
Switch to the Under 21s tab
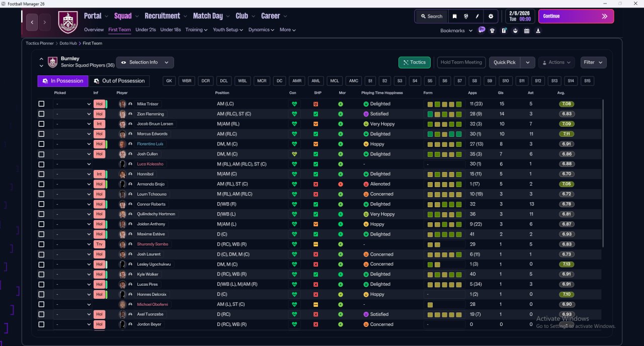tap(145, 30)
